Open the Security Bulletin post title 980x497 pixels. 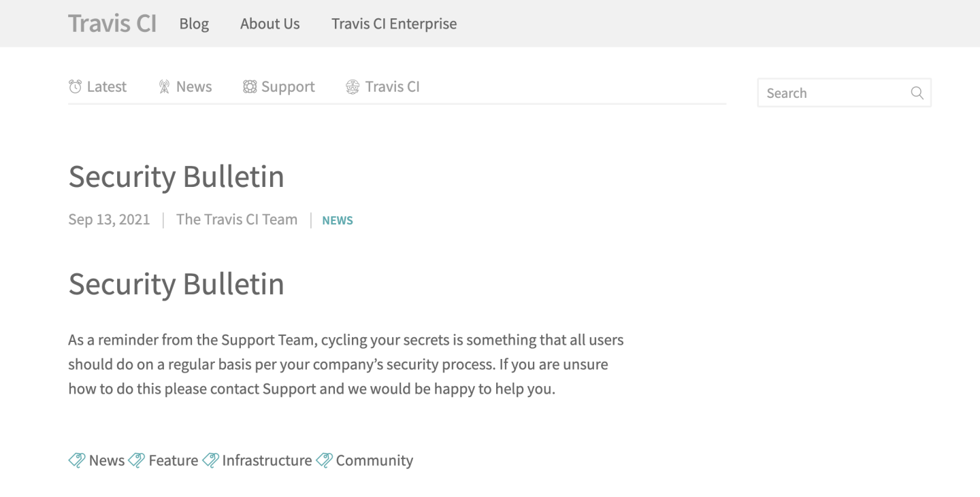[176, 177]
